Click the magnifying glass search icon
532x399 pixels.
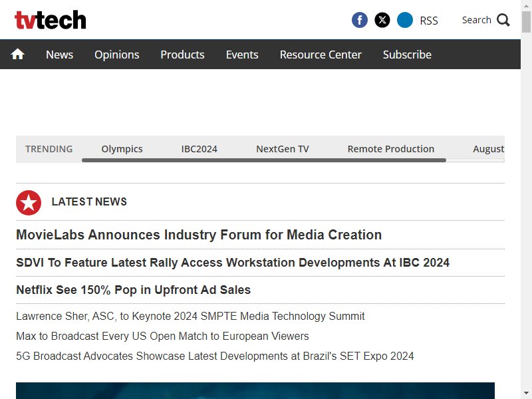[x=503, y=20]
